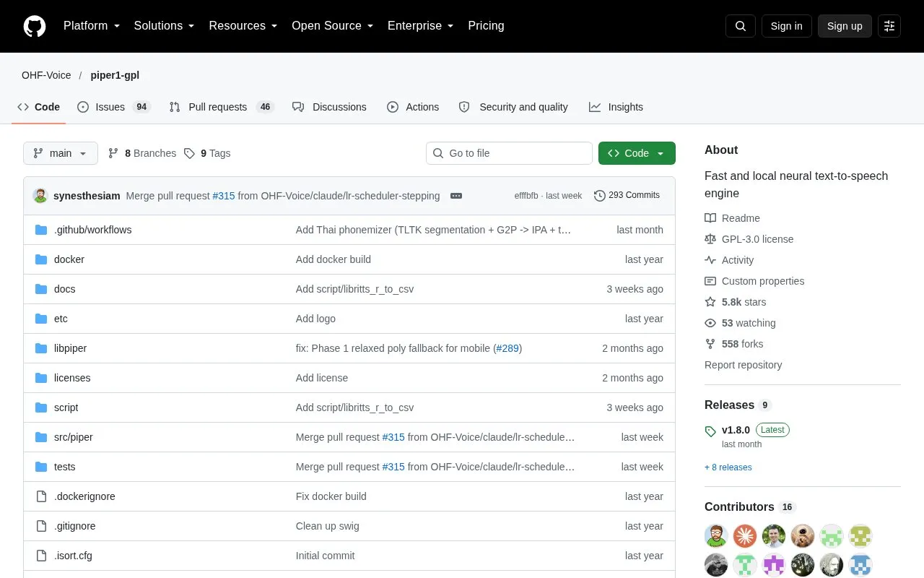This screenshot has height=578, width=924.
Task: Expand the Solutions menu
Action: point(165,26)
